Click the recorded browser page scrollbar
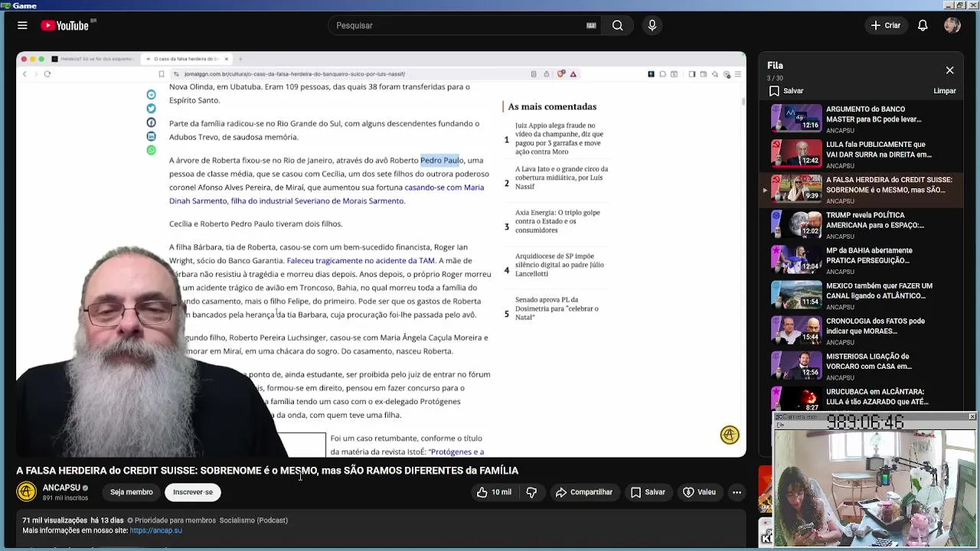This screenshot has height=551, width=980. pos(742,100)
